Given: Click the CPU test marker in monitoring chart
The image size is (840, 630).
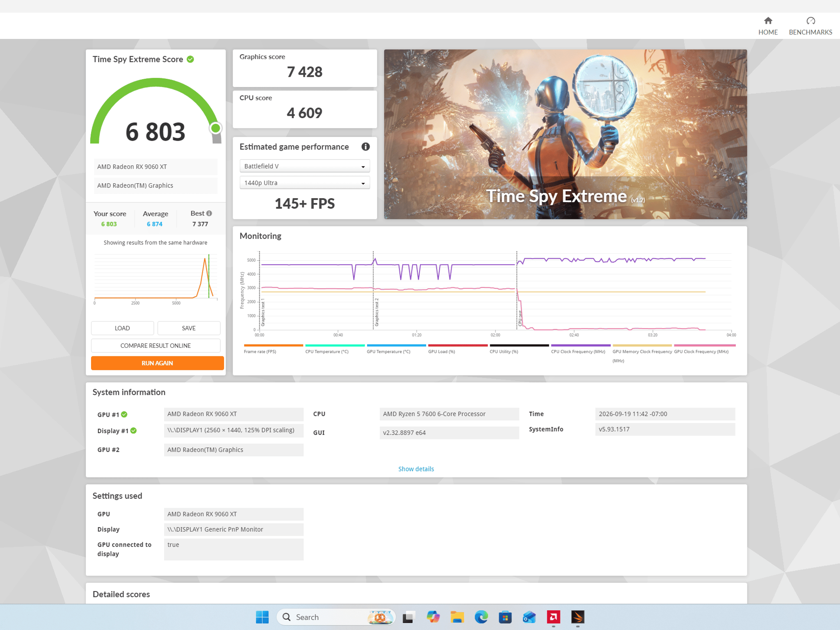Looking at the screenshot, I should pyautogui.click(x=520, y=318).
